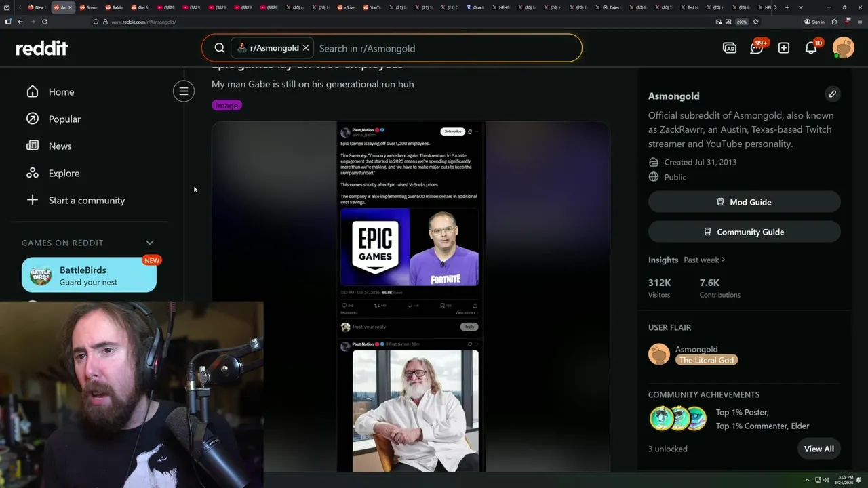The height and width of the screenshot is (488, 868).
Task: Open the list all tabs dropdown
Action: 801,7
